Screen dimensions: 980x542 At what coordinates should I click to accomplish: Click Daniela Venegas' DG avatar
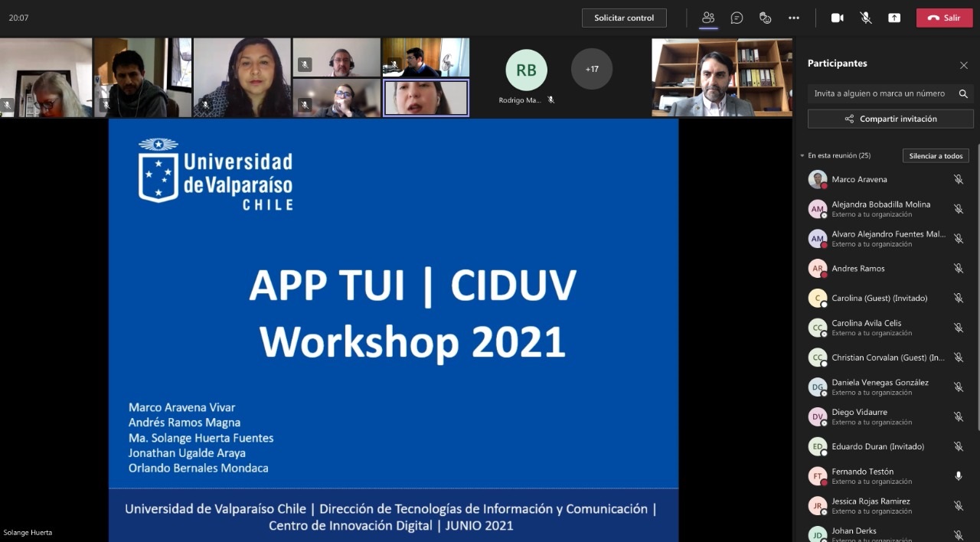click(818, 387)
